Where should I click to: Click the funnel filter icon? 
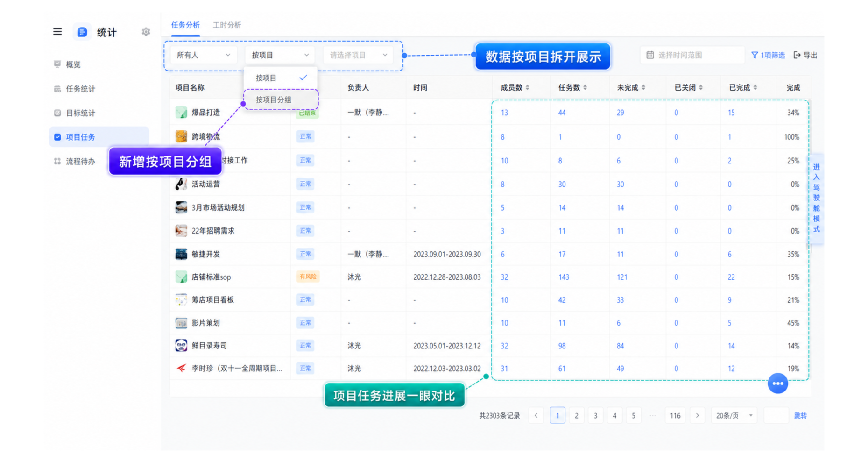pos(755,55)
